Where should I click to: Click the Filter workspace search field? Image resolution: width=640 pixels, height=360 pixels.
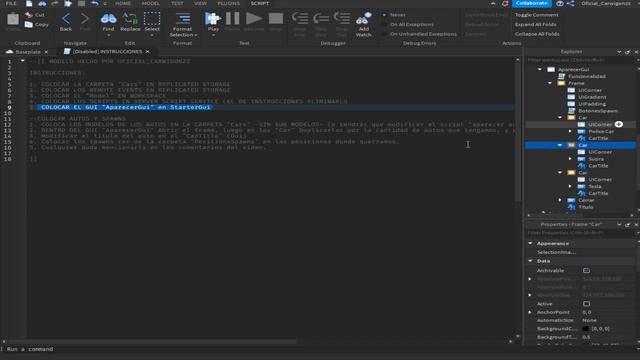pyautogui.click(x=580, y=60)
